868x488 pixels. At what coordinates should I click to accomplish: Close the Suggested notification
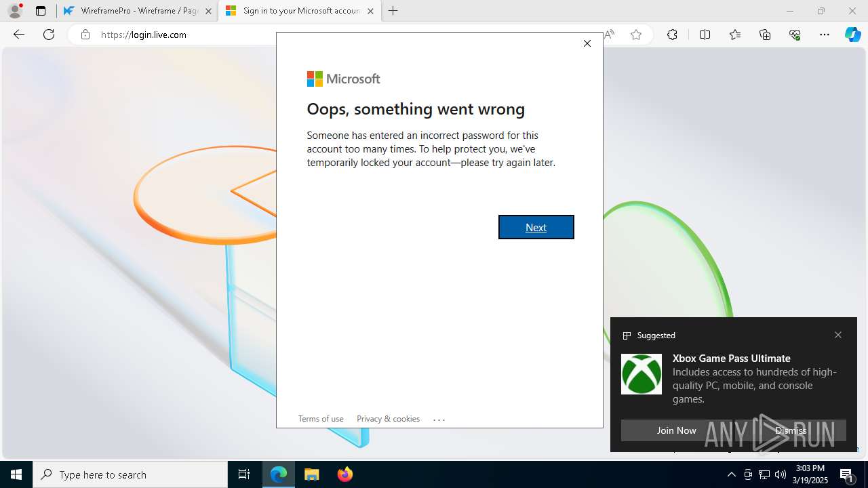click(x=838, y=335)
